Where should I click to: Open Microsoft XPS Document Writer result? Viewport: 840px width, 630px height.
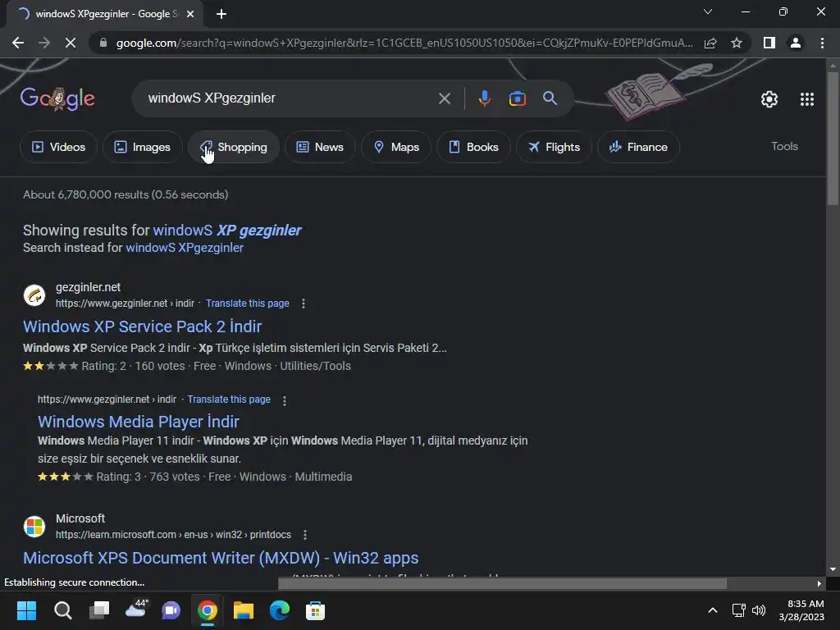tap(221, 558)
